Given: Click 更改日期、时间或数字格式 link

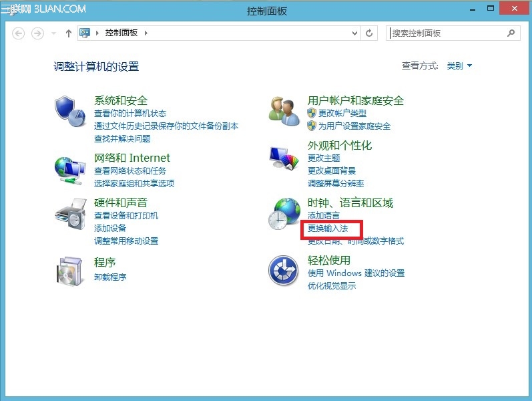Looking at the screenshot, I should point(356,241).
